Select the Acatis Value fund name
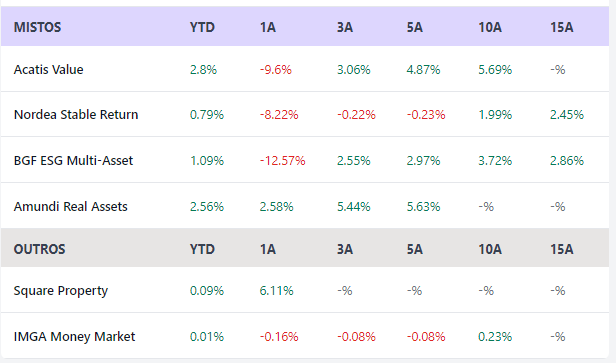The image size is (616, 363). click(48, 70)
